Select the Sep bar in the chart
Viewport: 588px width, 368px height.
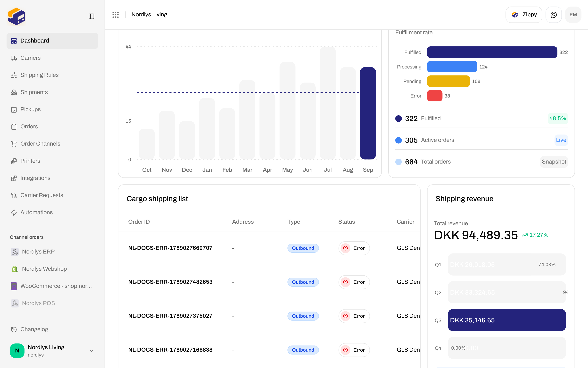point(368,113)
